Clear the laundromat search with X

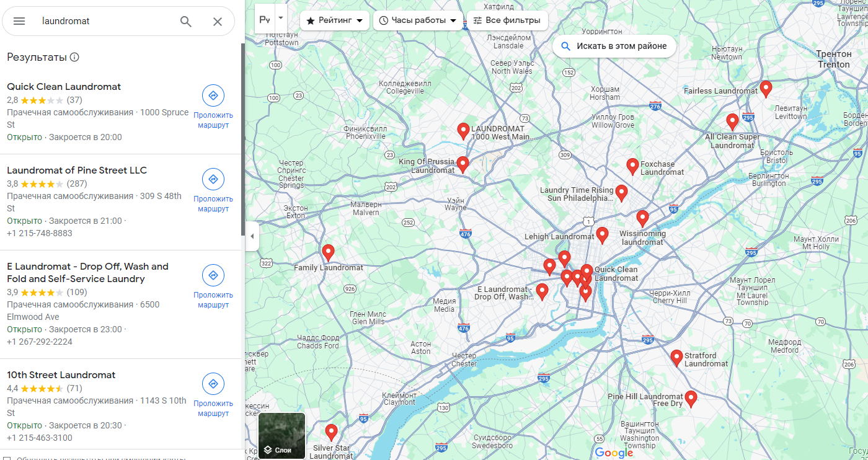[x=218, y=21]
